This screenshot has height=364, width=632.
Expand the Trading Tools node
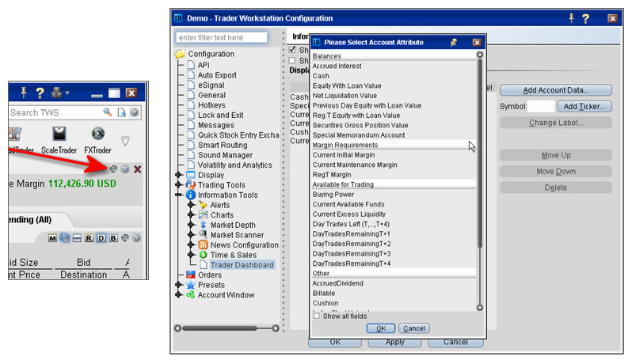pyautogui.click(x=178, y=185)
